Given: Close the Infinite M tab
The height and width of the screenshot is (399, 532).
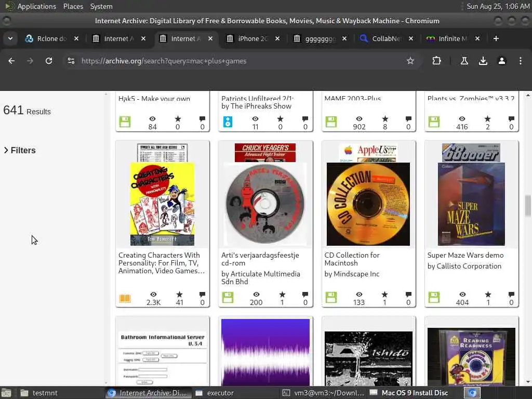Looking at the screenshot, I should (x=477, y=38).
